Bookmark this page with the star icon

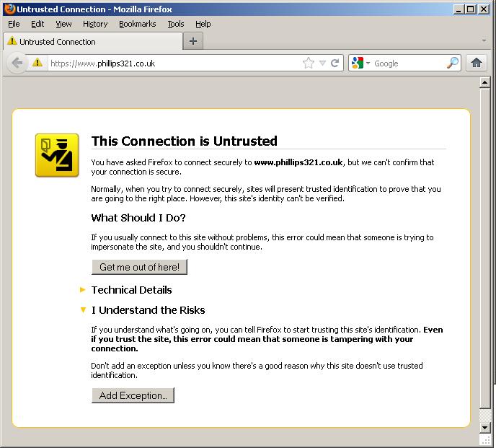pos(309,63)
